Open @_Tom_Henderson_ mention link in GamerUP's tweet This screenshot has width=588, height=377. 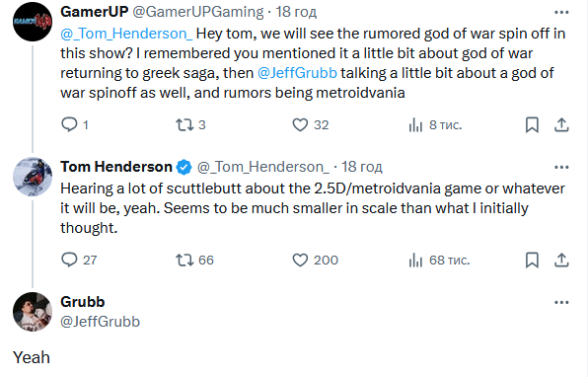[126, 34]
